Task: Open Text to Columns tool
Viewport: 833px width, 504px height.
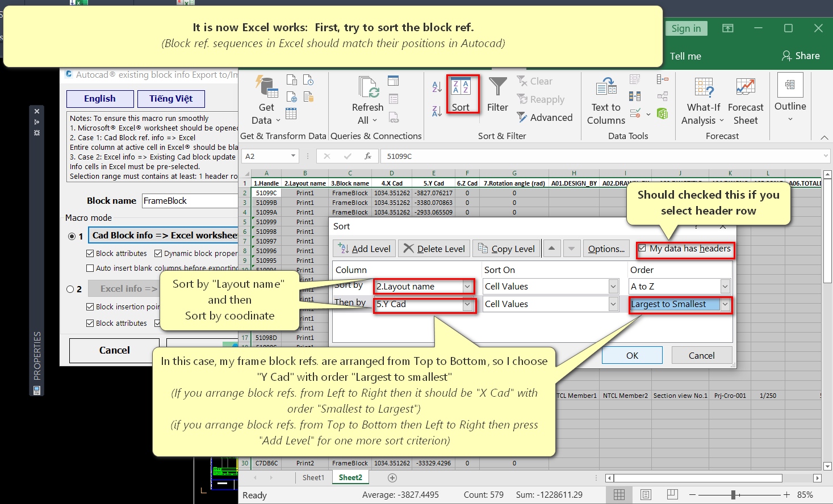Action: 606,100
